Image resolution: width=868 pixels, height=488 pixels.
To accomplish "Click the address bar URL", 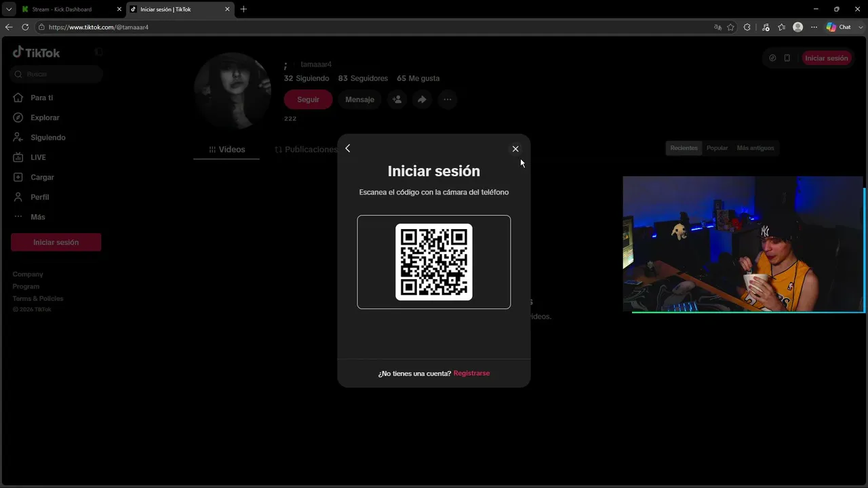I will click(x=98, y=27).
